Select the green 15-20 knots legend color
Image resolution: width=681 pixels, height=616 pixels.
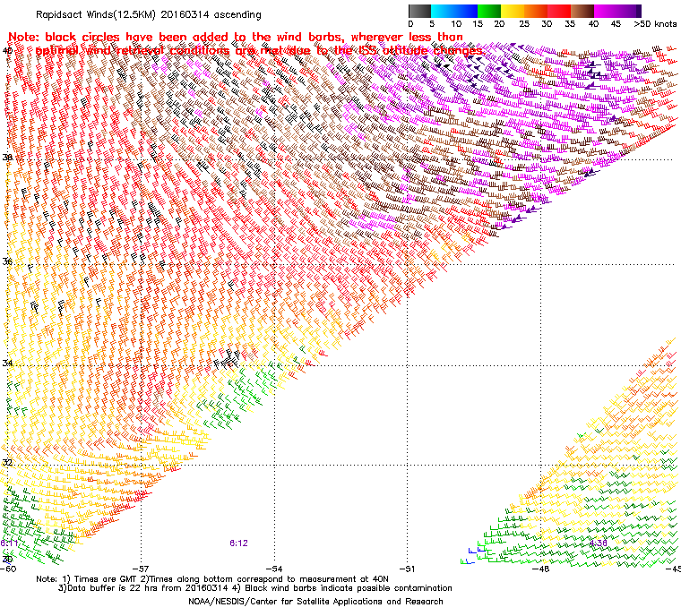click(x=489, y=11)
